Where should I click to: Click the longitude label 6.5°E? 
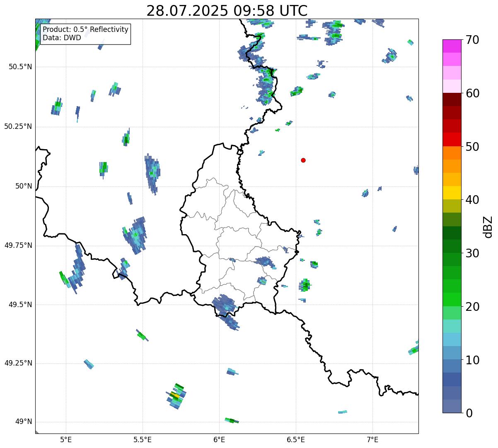tap(296, 440)
